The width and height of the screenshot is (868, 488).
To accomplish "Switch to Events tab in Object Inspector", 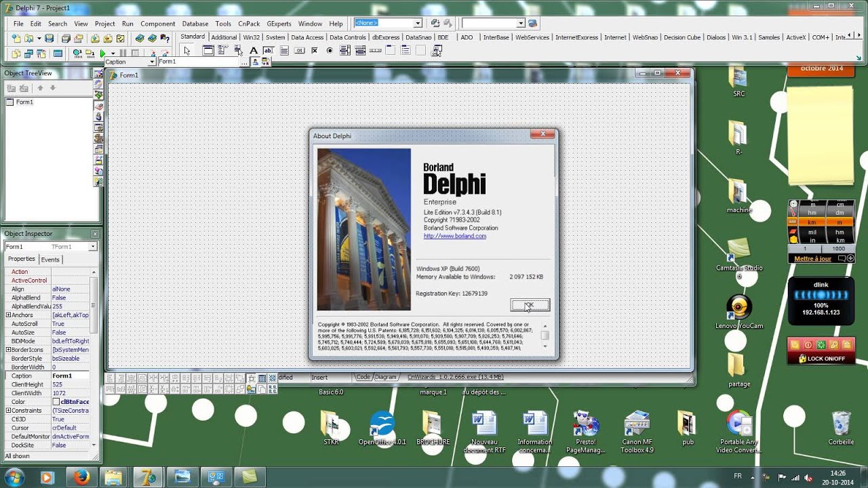I will [x=50, y=260].
